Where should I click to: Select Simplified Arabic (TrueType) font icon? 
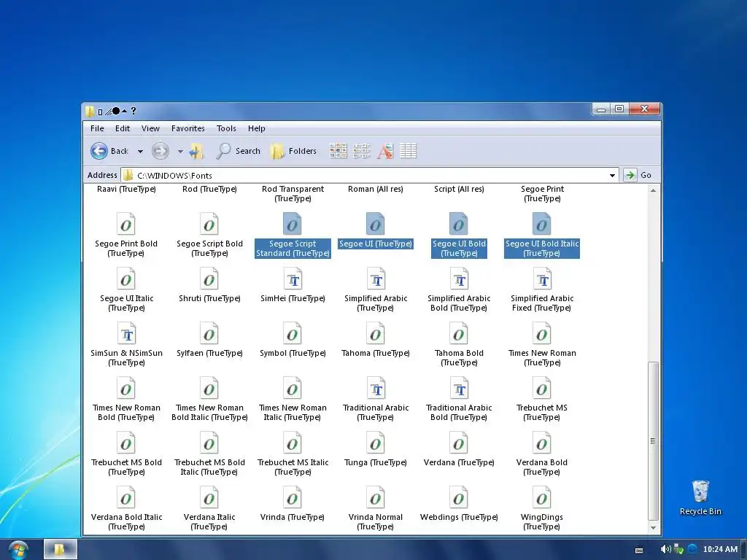coord(376,279)
